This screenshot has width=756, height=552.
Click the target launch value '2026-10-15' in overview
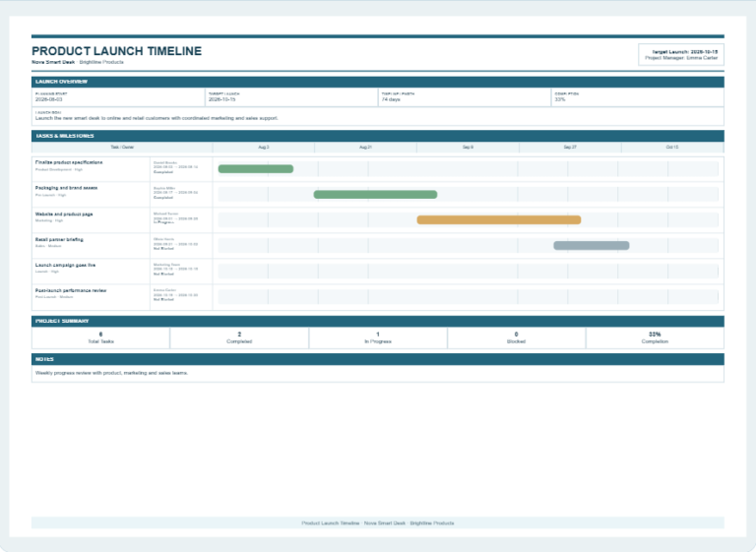(x=222, y=99)
